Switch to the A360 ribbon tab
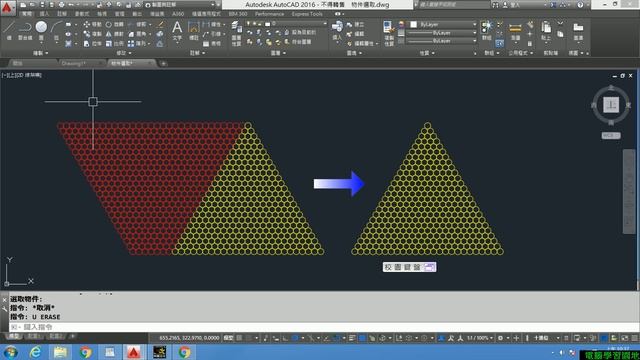 [x=178, y=14]
